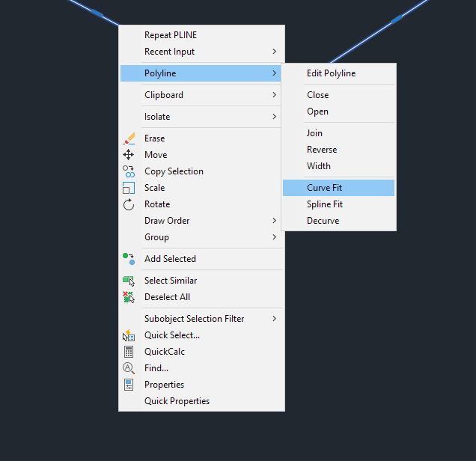Click the left polyline midpoint grip
The height and width of the screenshot is (461, 476).
(x=97, y=13)
